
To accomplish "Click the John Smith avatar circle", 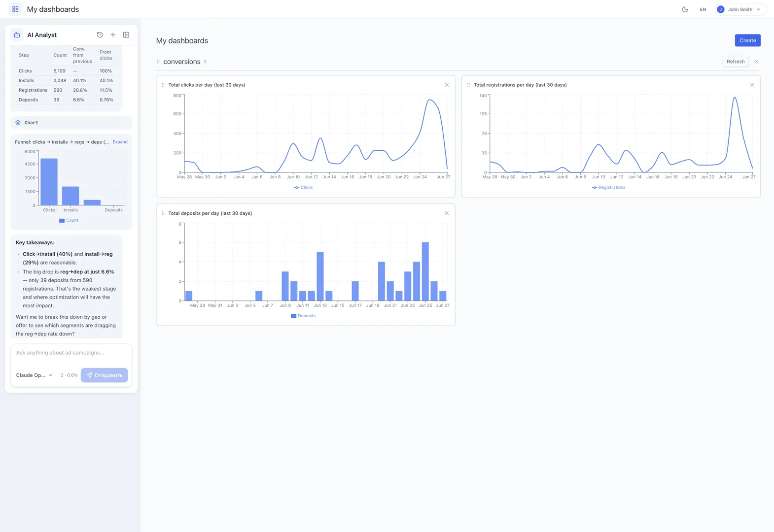I will tap(721, 9).
